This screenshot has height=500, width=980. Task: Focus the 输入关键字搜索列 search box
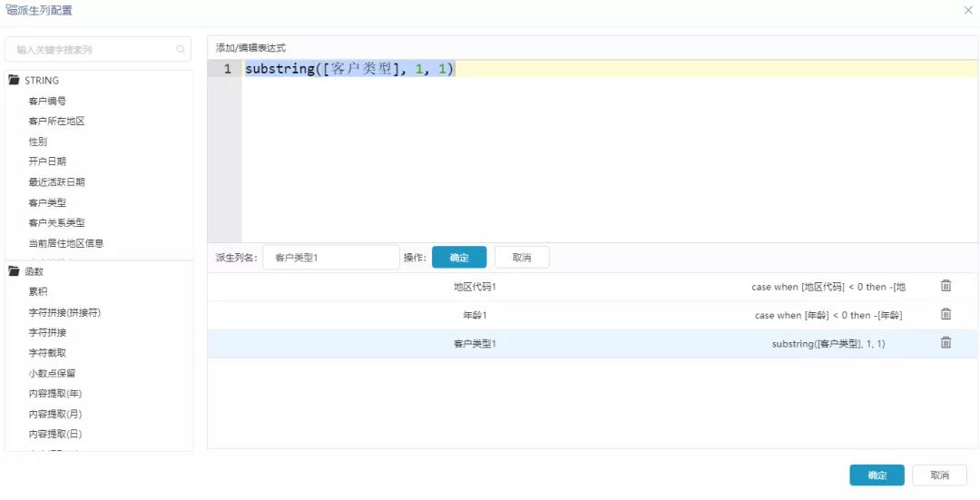[x=98, y=49]
